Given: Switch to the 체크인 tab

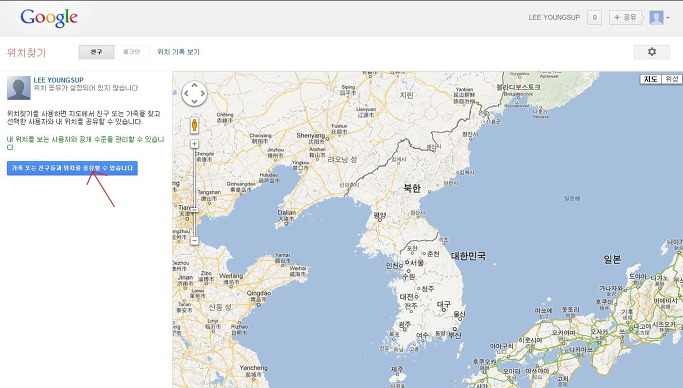Looking at the screenshot, I should point(132,52).
